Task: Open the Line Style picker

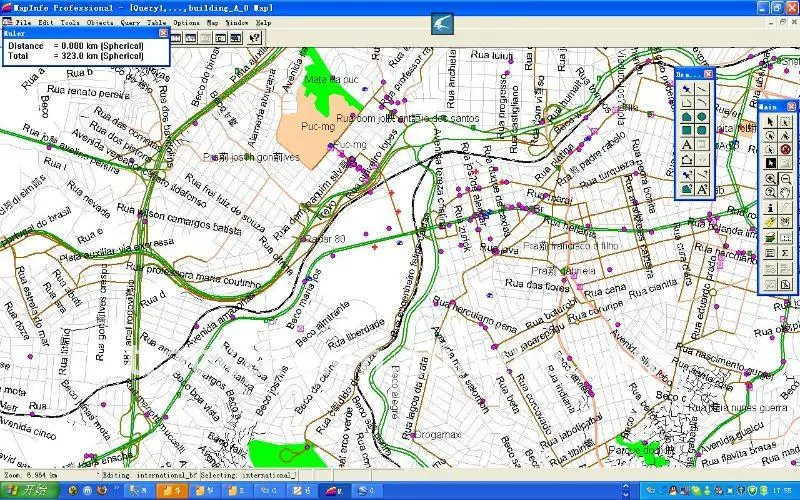Action: (702, 175)
